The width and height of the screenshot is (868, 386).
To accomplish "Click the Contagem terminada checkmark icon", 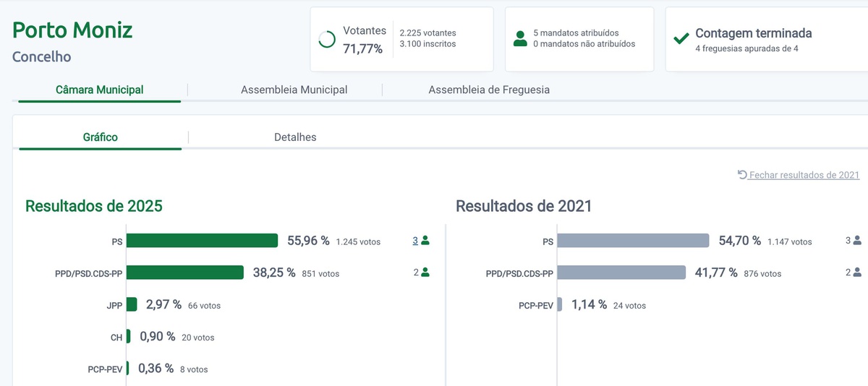I will click(681, 39).
